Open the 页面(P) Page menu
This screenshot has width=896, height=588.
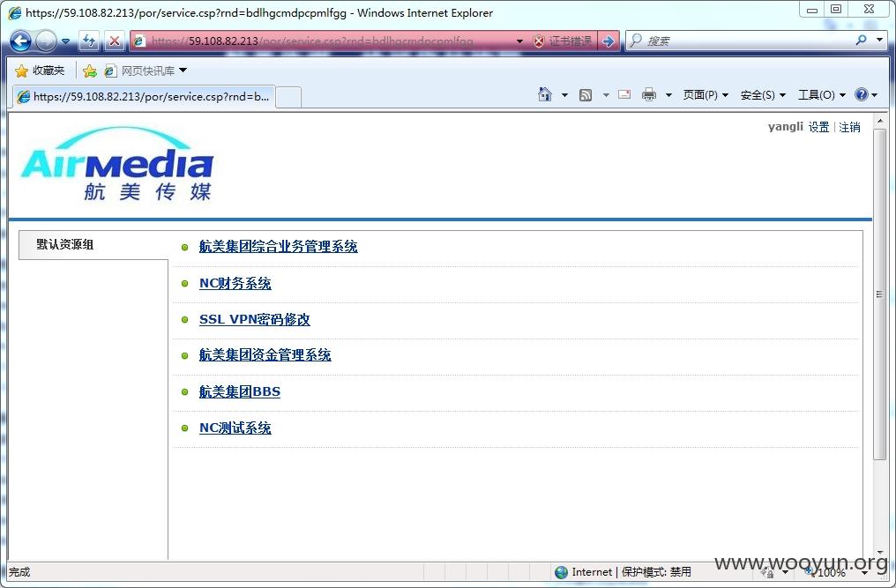click(706, 95)
